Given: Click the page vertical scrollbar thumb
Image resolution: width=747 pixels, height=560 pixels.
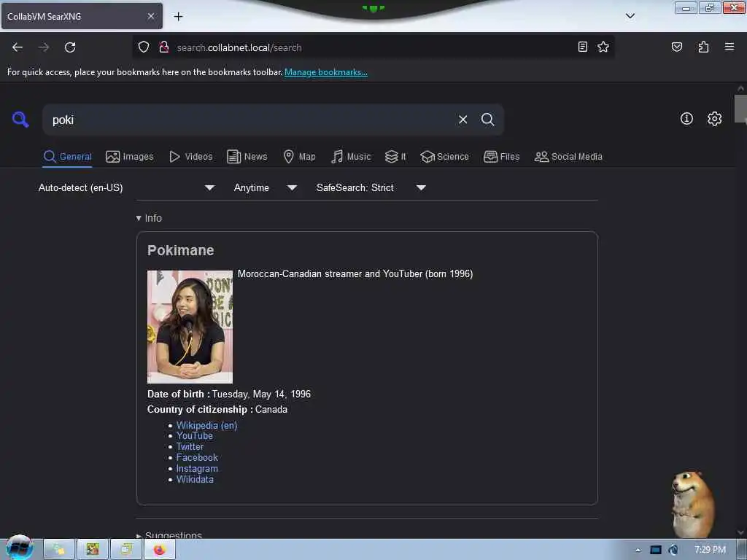Looking at the screenshot, I should tap(740, 109).
